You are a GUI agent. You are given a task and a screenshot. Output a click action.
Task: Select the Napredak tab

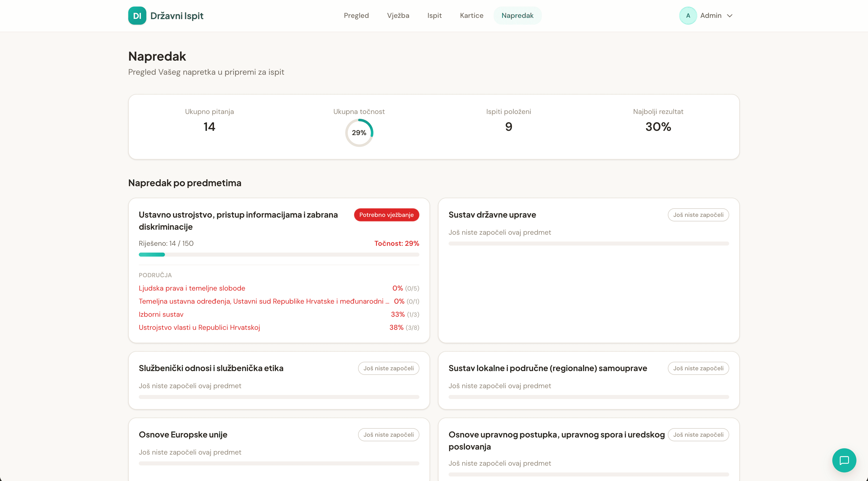click(517, 16)
